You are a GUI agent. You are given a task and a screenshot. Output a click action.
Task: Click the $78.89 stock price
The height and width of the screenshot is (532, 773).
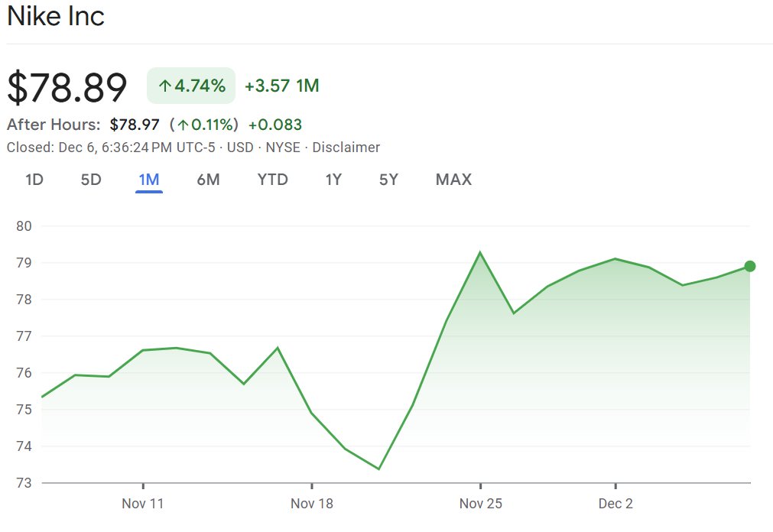(67, 88)
